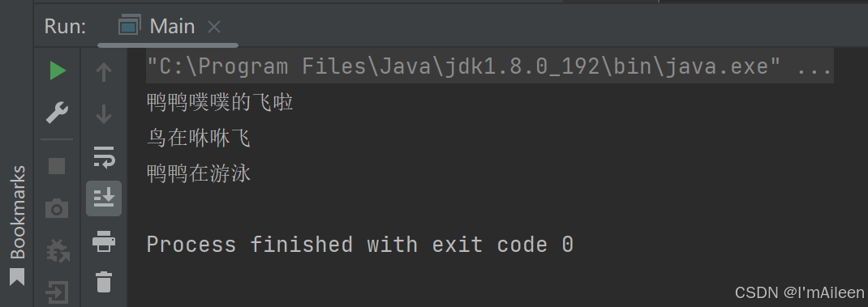Print console output with the printer icon

point(104,241)
